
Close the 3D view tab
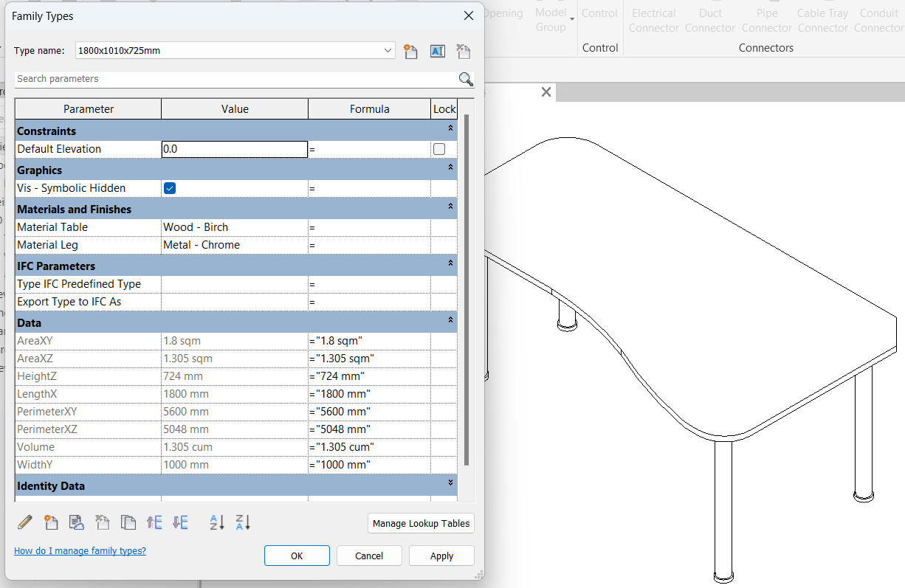coord(546,92)
